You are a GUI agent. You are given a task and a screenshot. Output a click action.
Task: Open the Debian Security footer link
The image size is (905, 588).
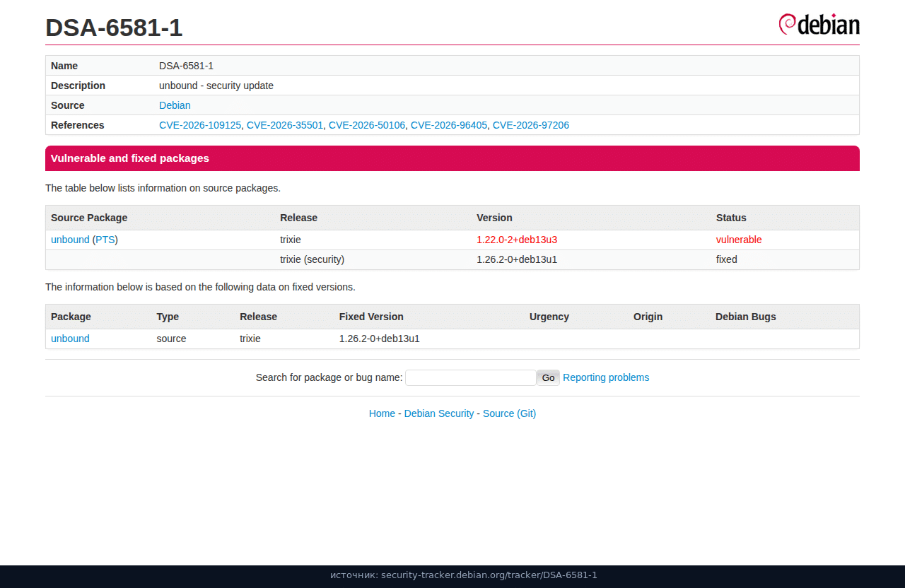(439, 413)
